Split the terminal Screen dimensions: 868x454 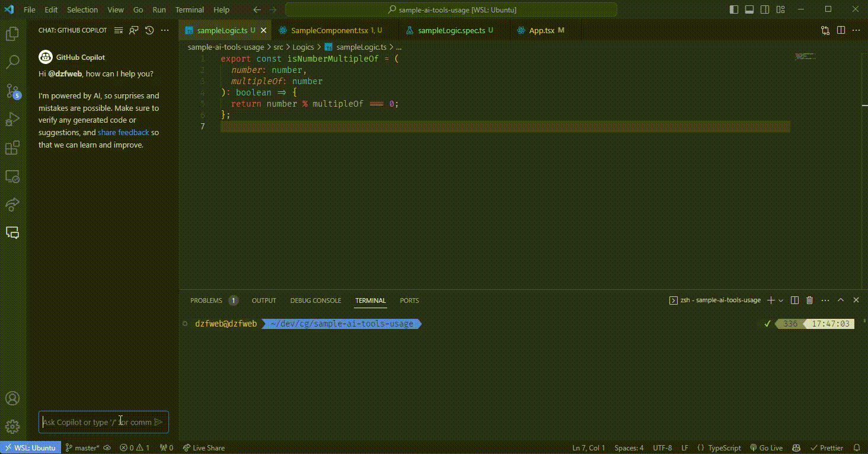(795, 300)
